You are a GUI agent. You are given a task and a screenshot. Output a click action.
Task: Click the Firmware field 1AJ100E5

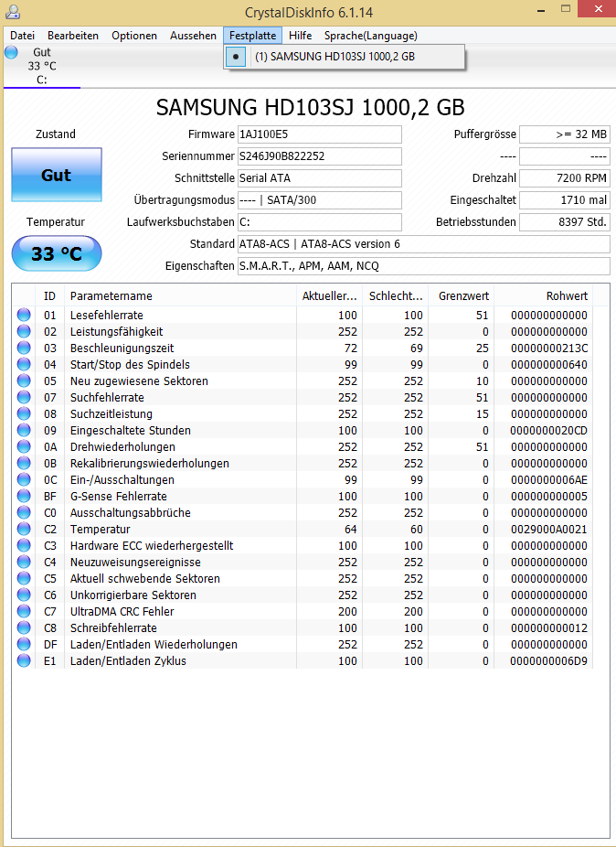click(320, 134)
